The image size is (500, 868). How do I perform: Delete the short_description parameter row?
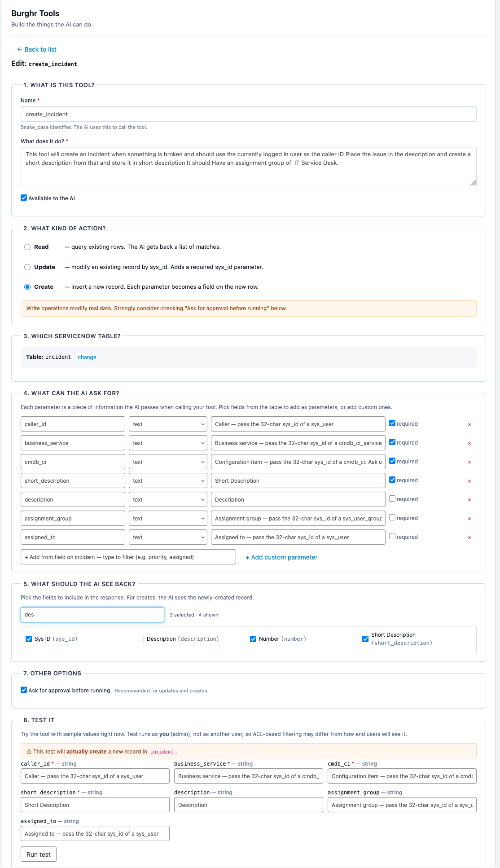coord(469,481)
